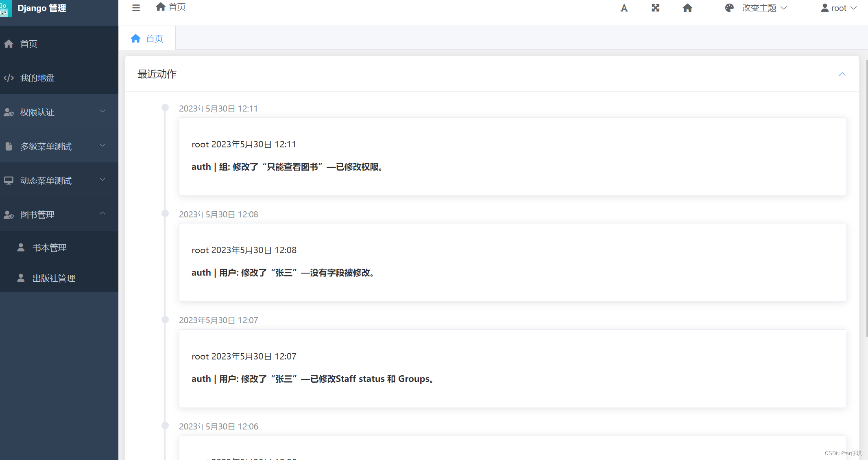Open the theme palette icon
The width and height of the screenshot is (868, 460).
tap(729, 8)
